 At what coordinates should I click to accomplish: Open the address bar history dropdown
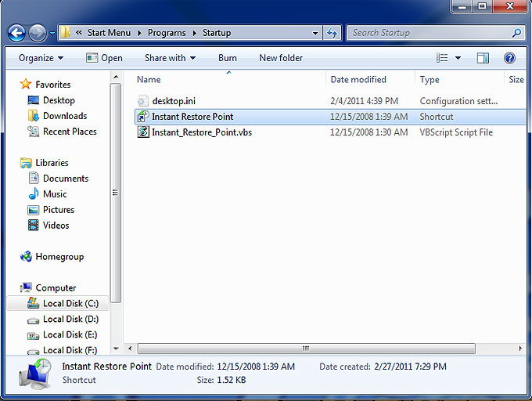click(315, 33)
